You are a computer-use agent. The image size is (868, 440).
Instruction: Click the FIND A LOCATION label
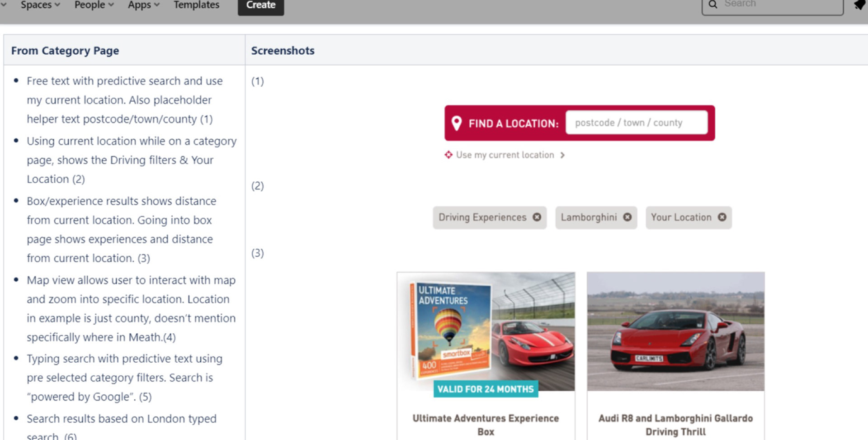pos(514,123)
